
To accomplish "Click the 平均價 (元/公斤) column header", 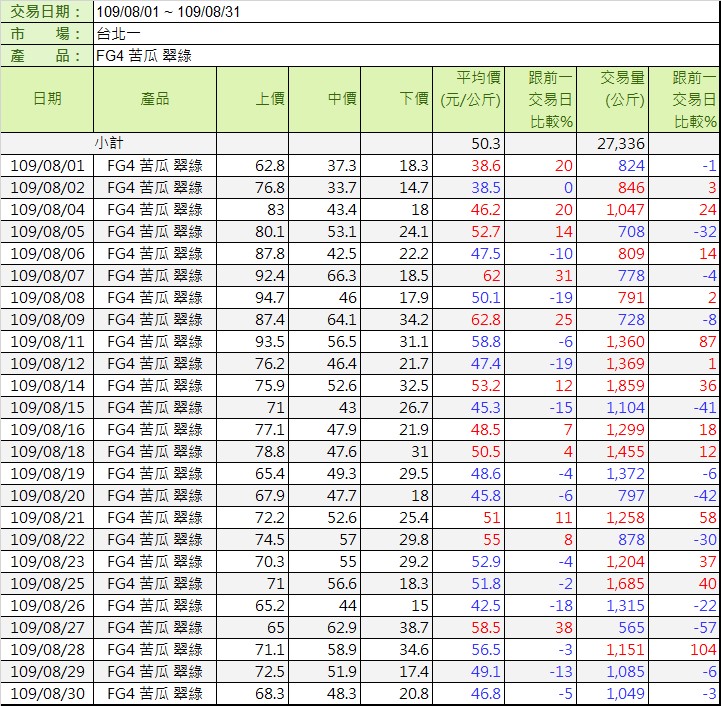I will [468, 99].
